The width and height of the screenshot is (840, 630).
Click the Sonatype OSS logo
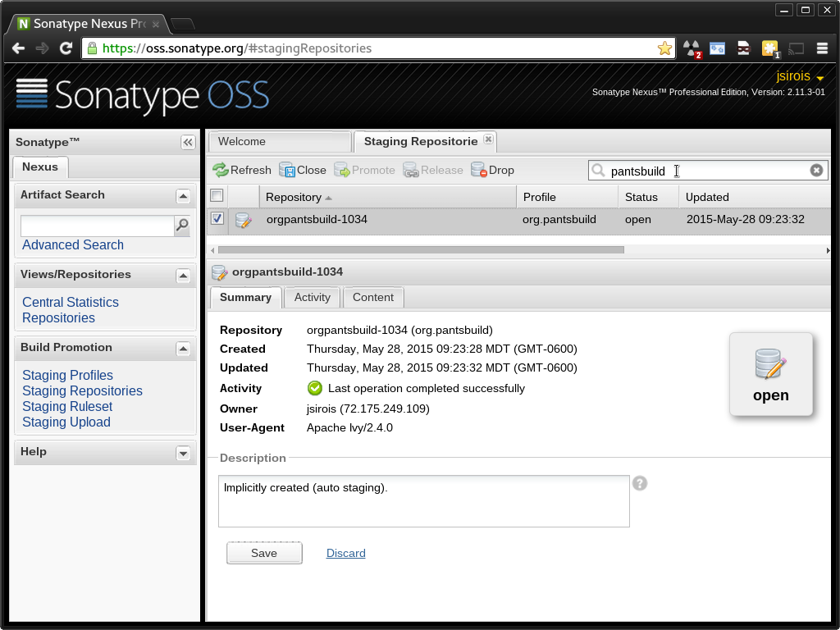[143, 95]
